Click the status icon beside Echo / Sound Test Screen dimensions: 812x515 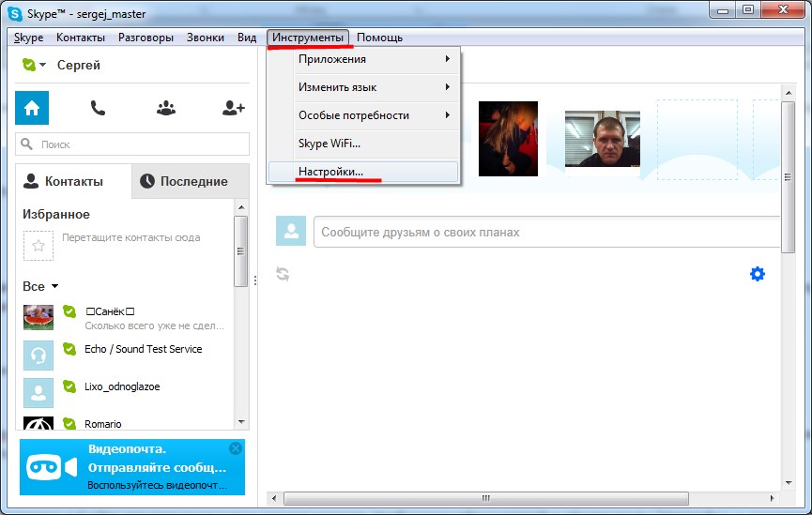(x=69, y=349)
